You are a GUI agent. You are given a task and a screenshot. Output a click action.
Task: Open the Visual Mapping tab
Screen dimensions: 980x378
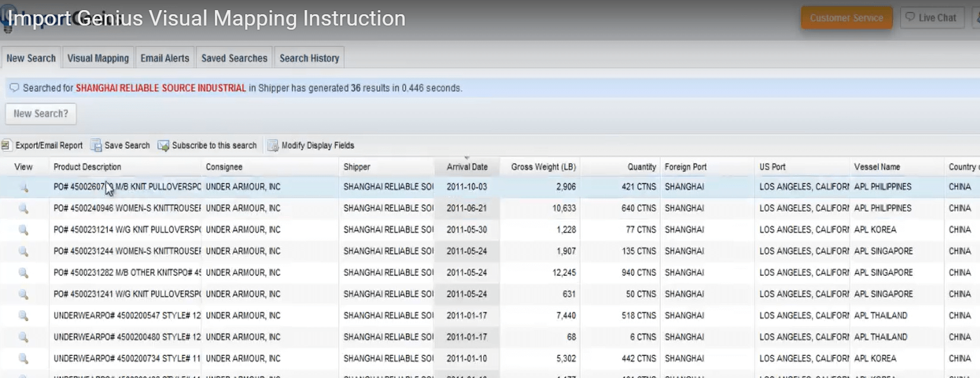pyautogui.click(x=98, y=58)
